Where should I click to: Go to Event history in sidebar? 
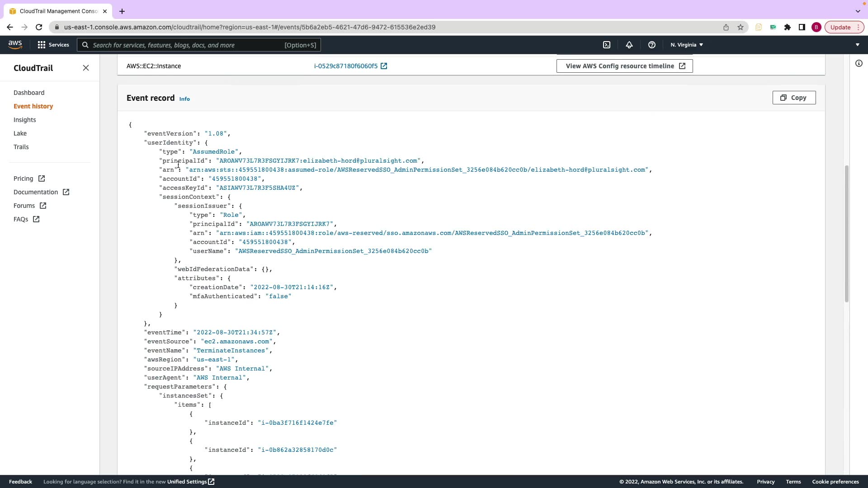pos(33,106)
